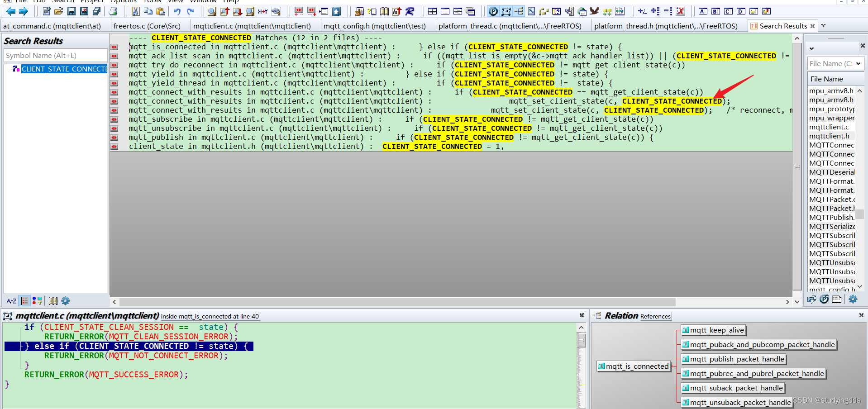Click the Bookmark star icon

336,11
